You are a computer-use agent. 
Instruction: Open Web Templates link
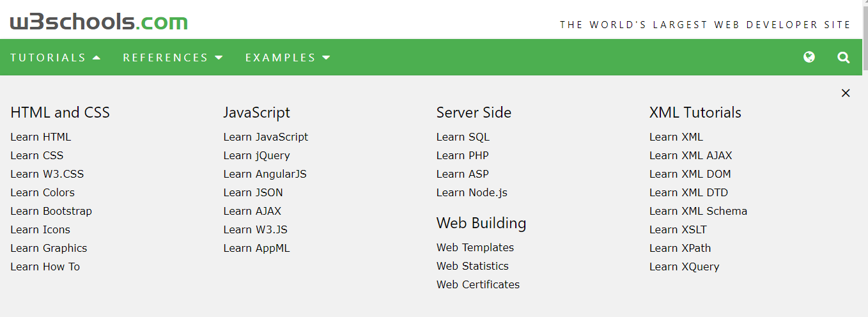[475, 247]
